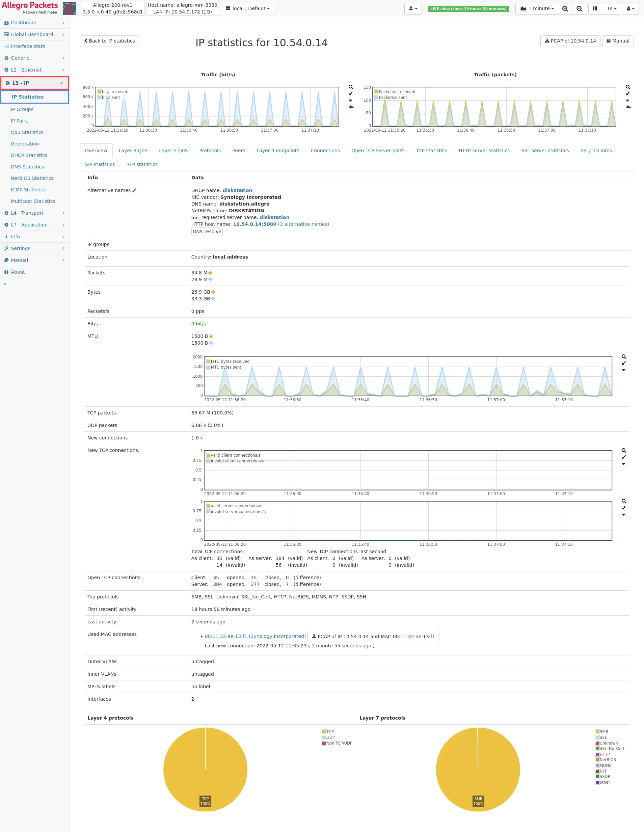Open the TCP statistics tab
The width and height of the screenshot is (644, 832).
431,151
